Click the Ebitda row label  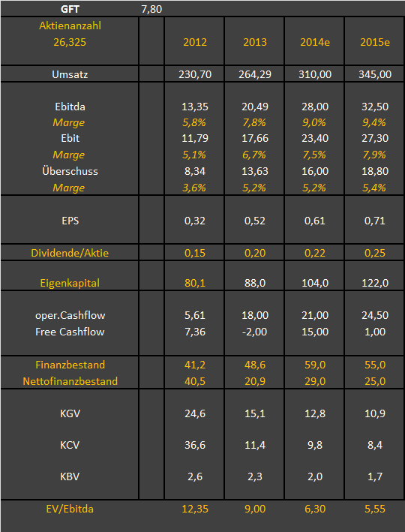coord(70,107)
